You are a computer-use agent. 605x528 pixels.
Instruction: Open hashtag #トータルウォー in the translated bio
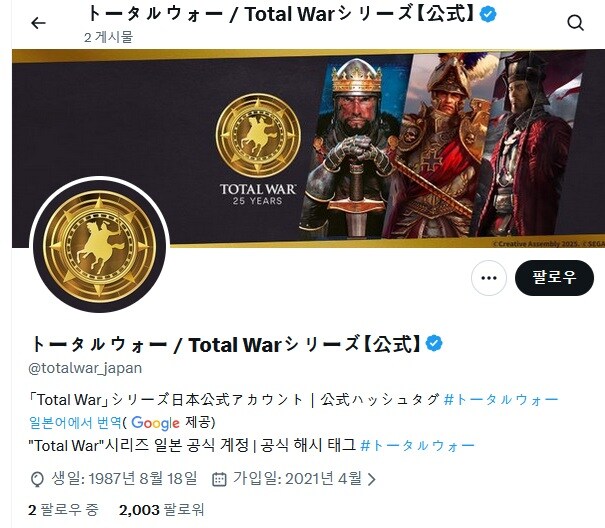[417, 446]
